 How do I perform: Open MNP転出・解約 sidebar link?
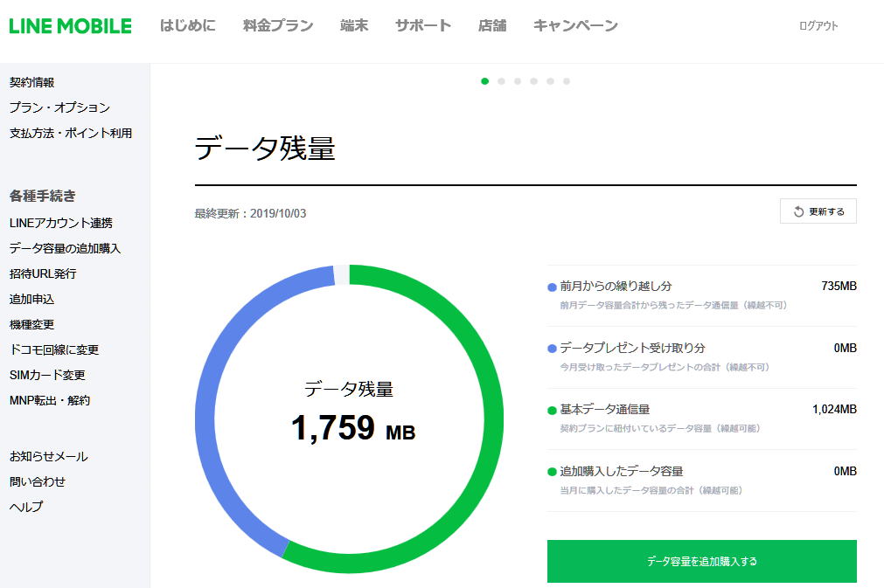pos(50,400)
